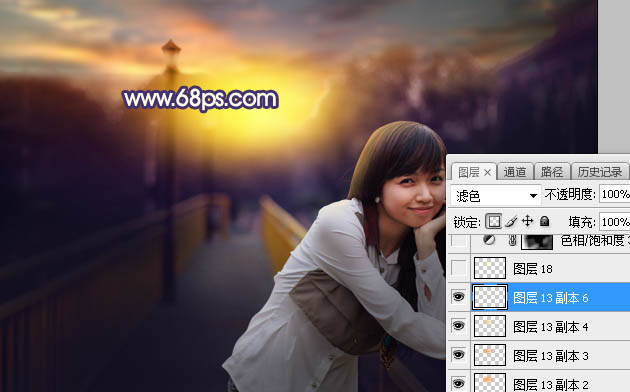The width and height of the screenshot is (630, 392).
Task: Select the 图层 13 副本 6 thumbnail
Action: [490, 297]
